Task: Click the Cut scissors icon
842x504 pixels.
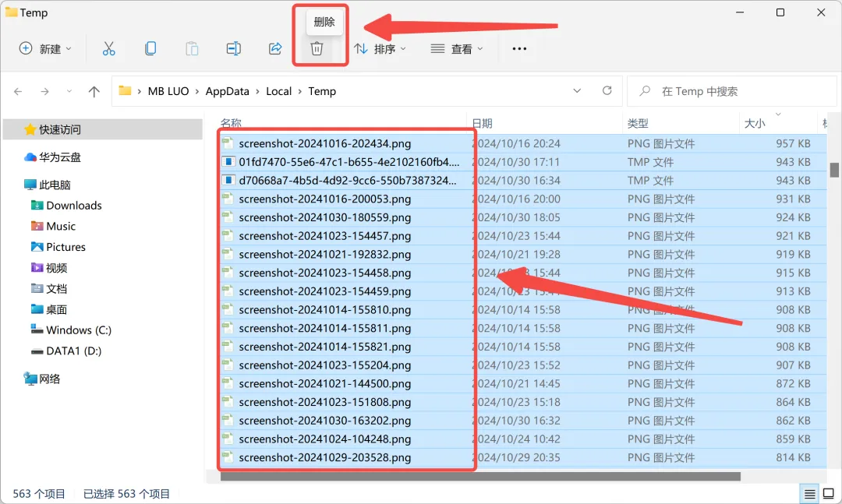Action: pyautogui.click(x=108, y=49)
